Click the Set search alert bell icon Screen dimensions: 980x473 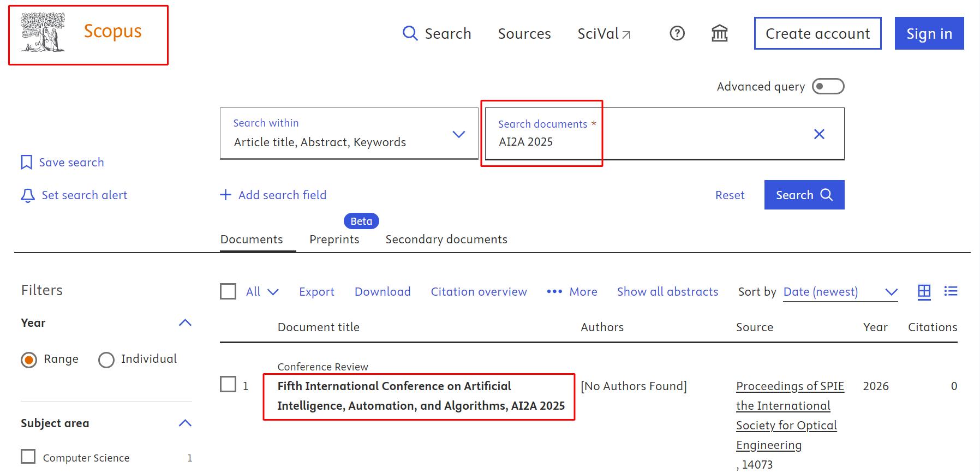(27, 195)
